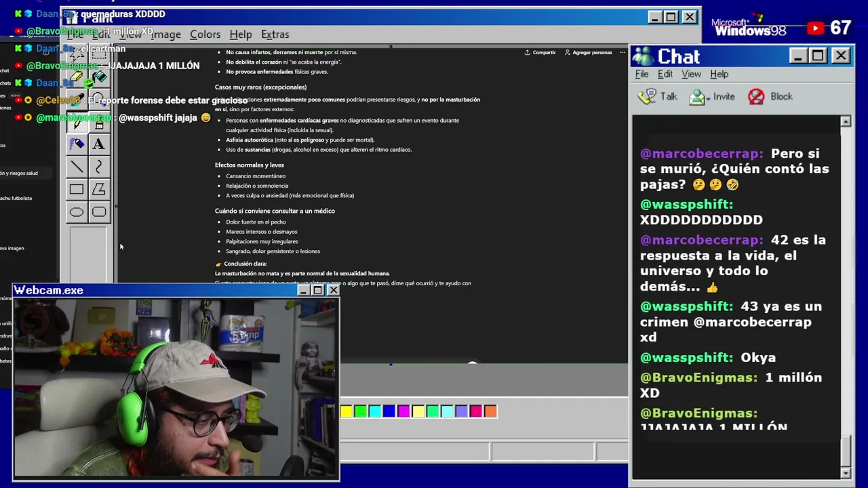Select the Curve tool in Paint

[99, 167]
